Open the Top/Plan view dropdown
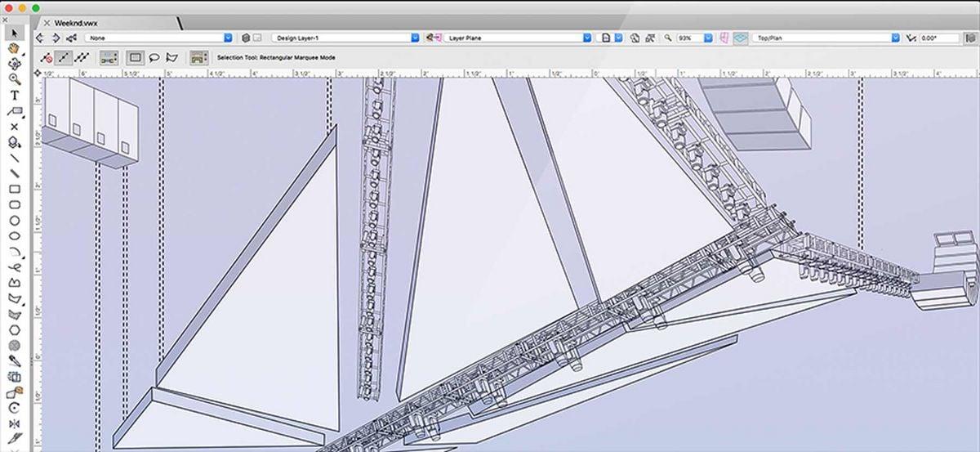Viewport: 980px width, 452px height. 825,38
